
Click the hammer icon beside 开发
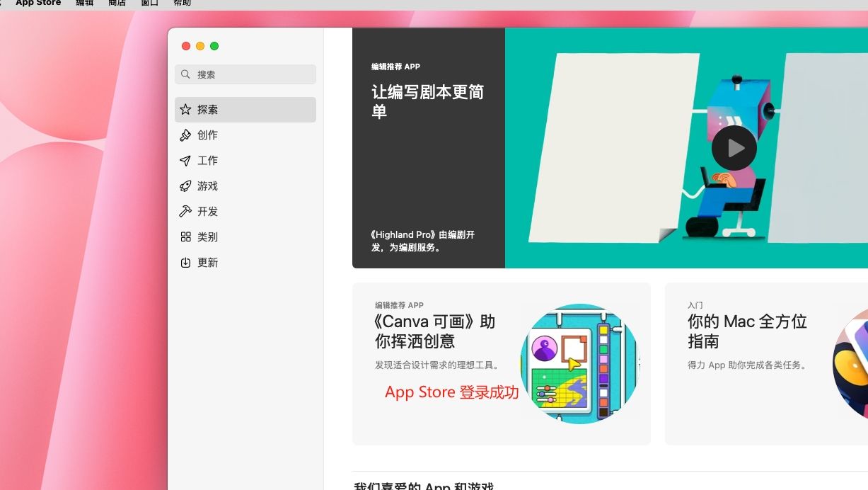click(185, 212)
